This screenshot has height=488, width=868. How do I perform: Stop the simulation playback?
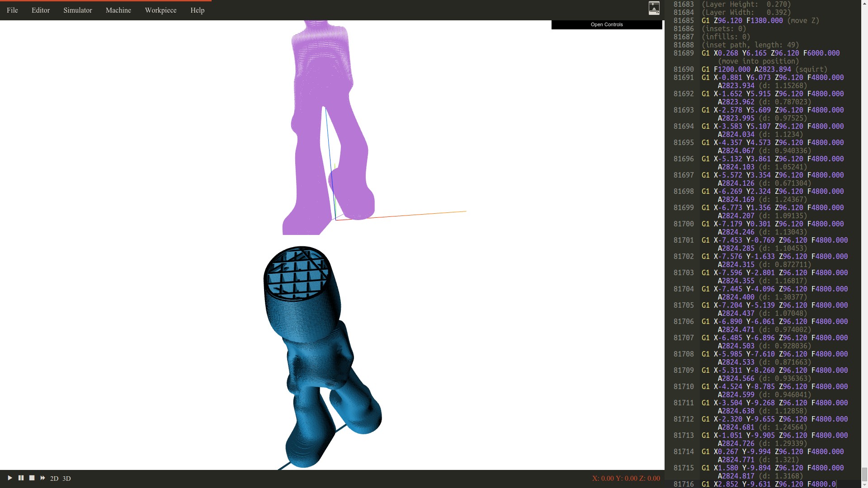[x=32, y=478]
